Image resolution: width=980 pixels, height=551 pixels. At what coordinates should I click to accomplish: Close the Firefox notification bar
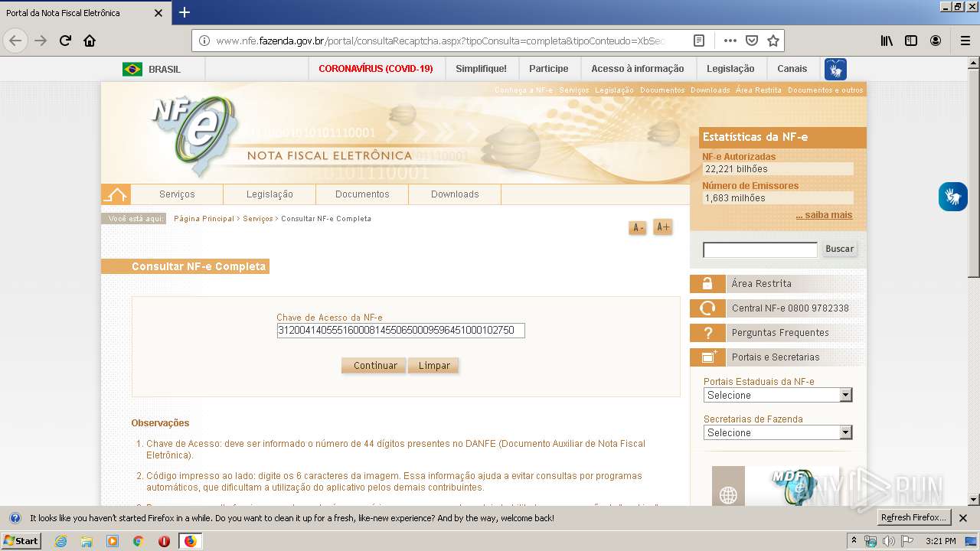tap(963, 518)
